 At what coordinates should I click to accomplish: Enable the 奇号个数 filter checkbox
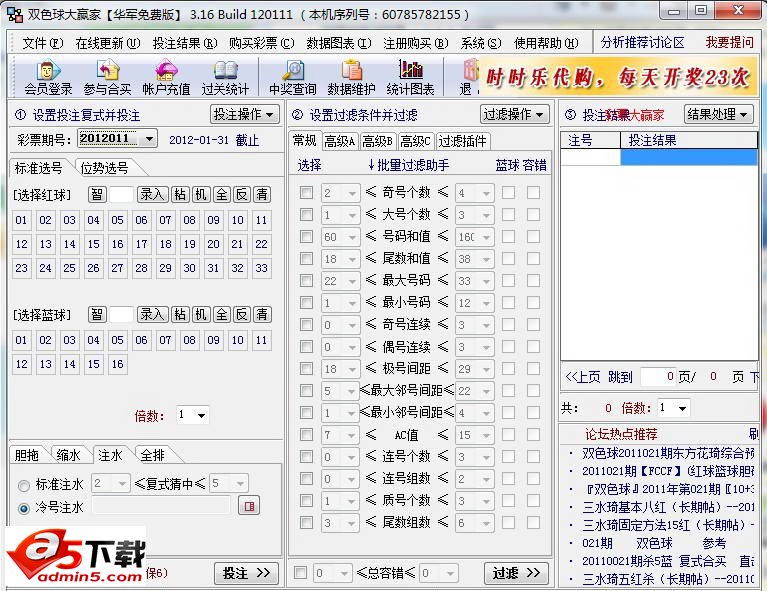point(307,193)
